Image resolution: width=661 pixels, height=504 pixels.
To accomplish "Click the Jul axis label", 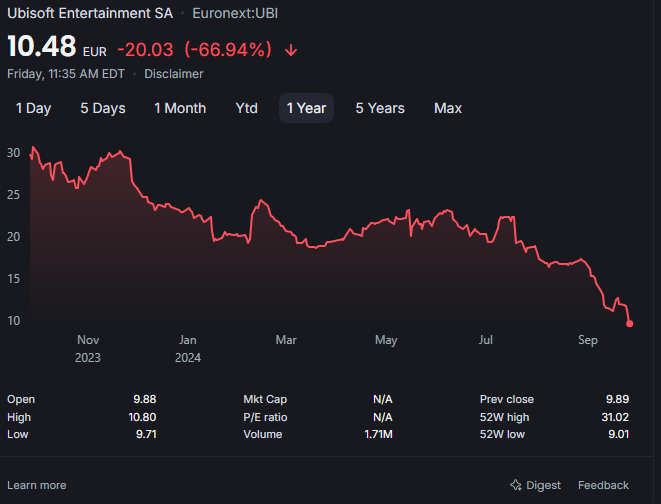I will (x=486, y=340).
